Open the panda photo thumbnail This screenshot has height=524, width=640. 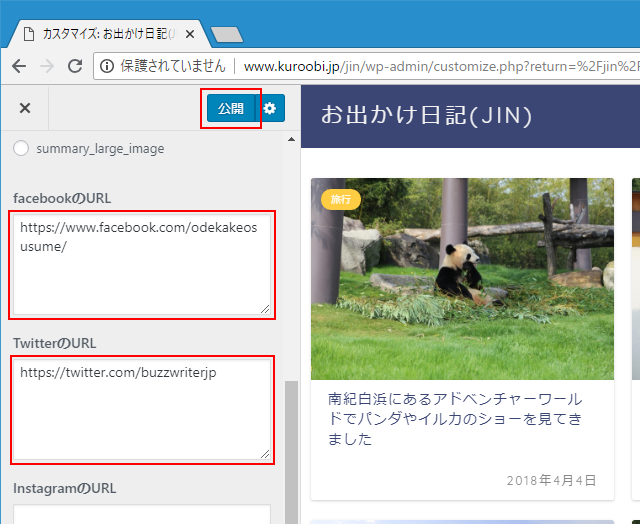click(462, 280)
